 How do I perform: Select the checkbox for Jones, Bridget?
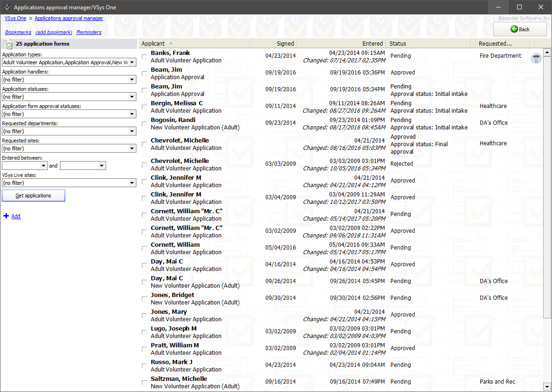coord(144,299)
